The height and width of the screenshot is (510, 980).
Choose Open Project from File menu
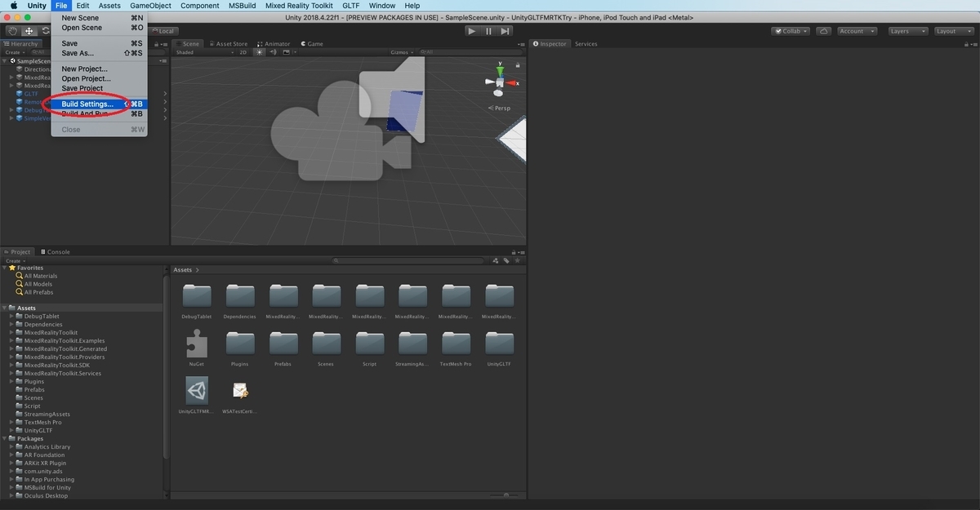click(99, 79)
